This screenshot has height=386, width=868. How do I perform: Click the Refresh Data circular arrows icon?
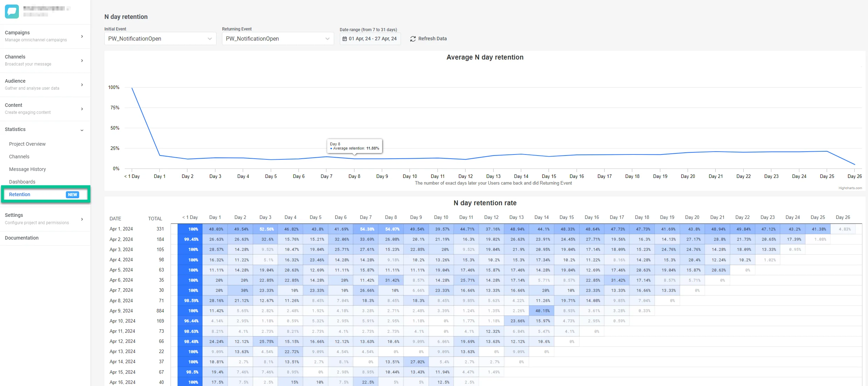[413, 39]
